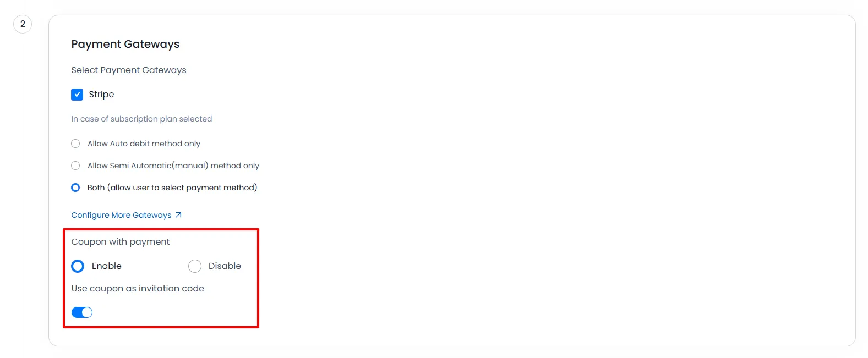Choose the Semi Automatic(manual) method radio button
The image size is (868, 358).
[75, 166]
